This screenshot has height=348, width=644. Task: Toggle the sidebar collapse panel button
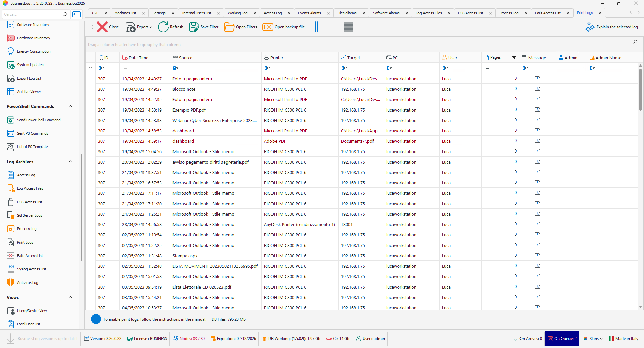pyautogui.click(x=77, y=14)
